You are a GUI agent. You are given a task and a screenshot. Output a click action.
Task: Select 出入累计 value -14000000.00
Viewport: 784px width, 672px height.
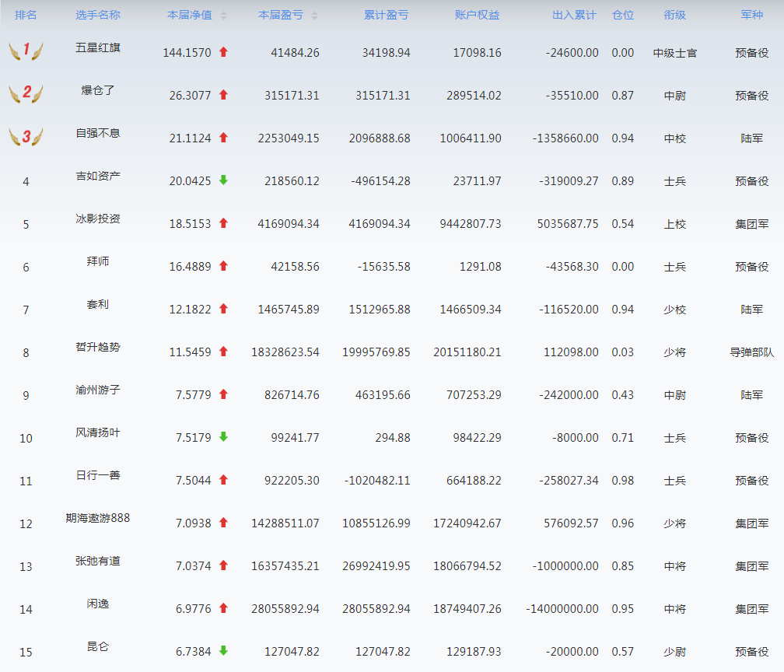(x=562, y=608)
